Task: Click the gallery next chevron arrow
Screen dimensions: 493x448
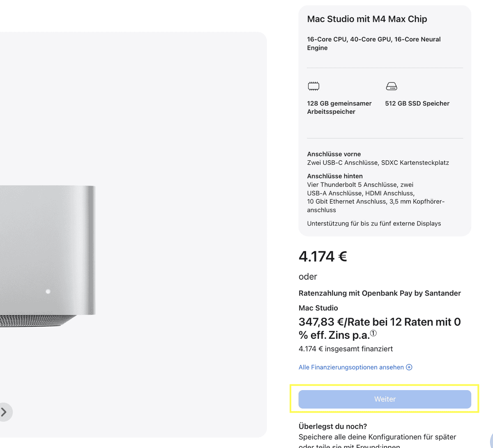Action: (x=4, y=412)
